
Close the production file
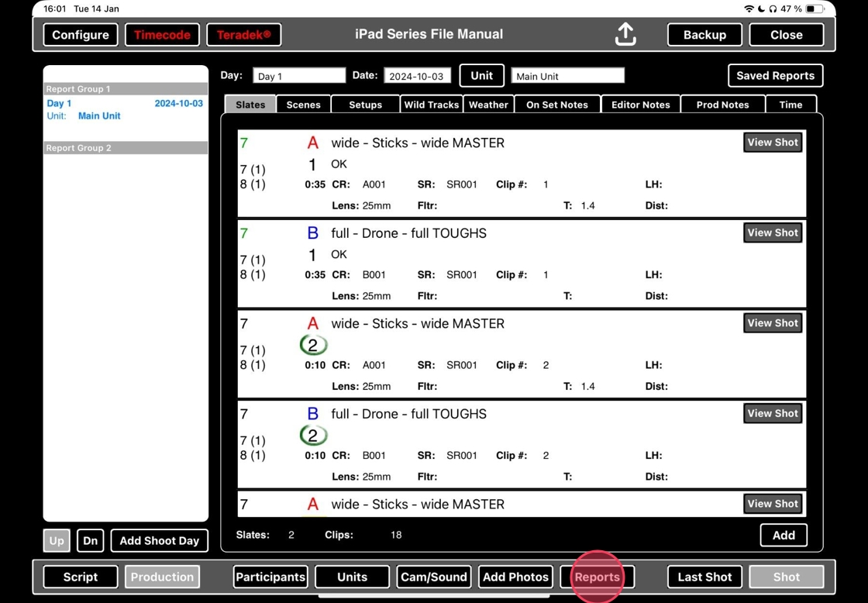[x=786, y=35]
